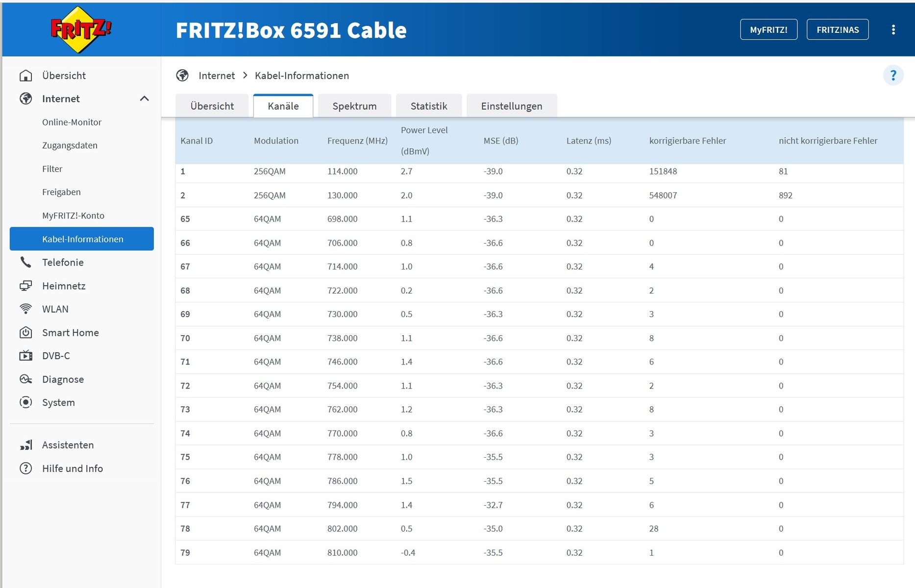Switch to the Statistik tab
Viewport: 915px width, 588px height.
click(x=429, y=106)
